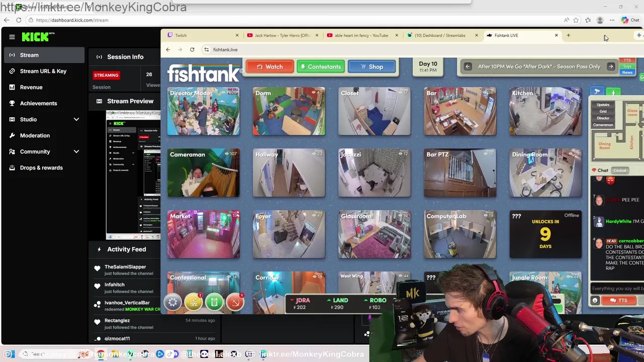Select the Toys ticker tab

point(627,66)
